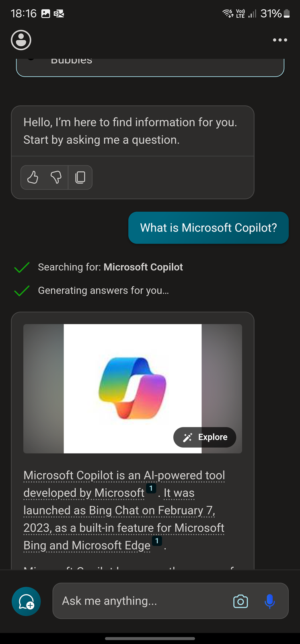Tap the Explore button on the image
The image size is (300, 644).
coord(205,437)
